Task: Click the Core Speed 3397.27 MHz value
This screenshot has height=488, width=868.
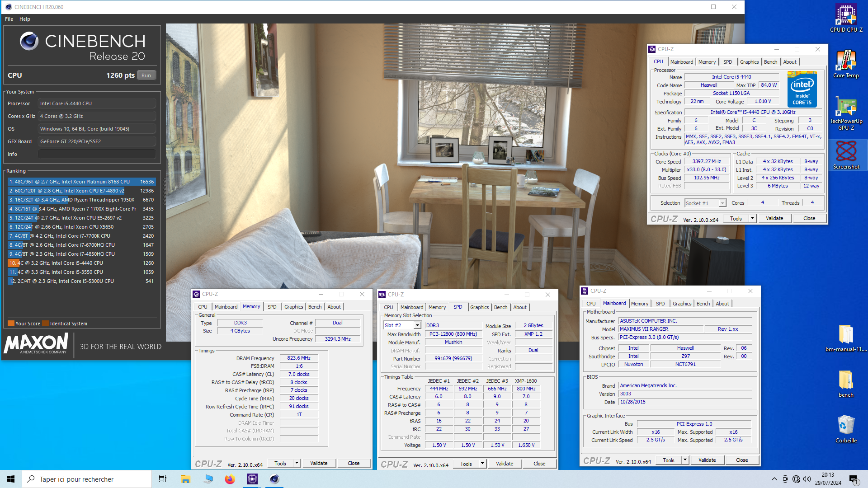Action: point(707,161)
